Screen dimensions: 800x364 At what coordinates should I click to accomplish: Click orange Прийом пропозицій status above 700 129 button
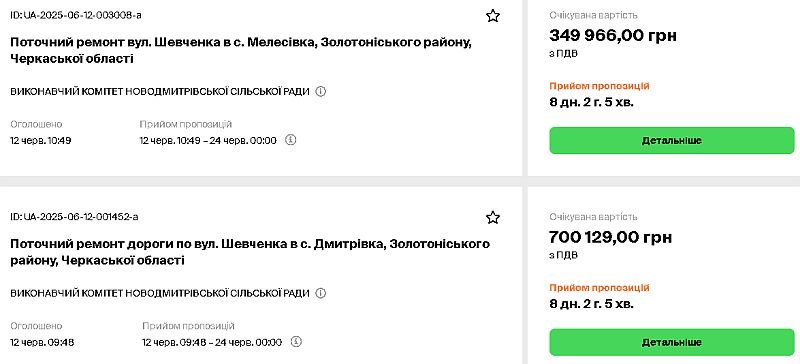click(x=599, y=287)
